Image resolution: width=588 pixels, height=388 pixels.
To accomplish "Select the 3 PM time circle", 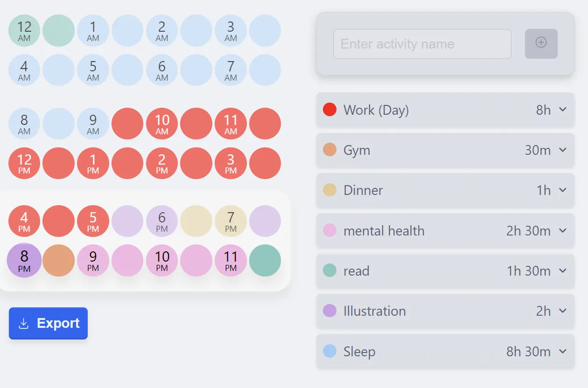I will click(x=231, y=164).
